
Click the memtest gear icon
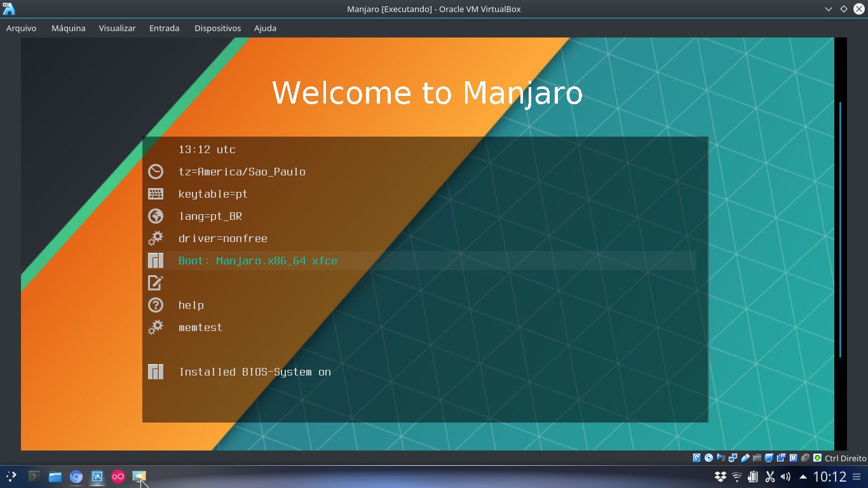pos(156,327)
